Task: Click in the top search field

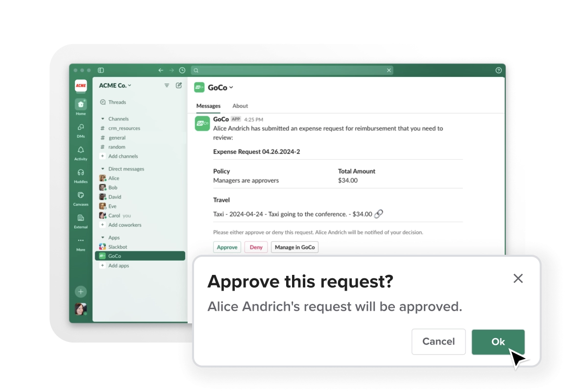Action: point(292,71)
